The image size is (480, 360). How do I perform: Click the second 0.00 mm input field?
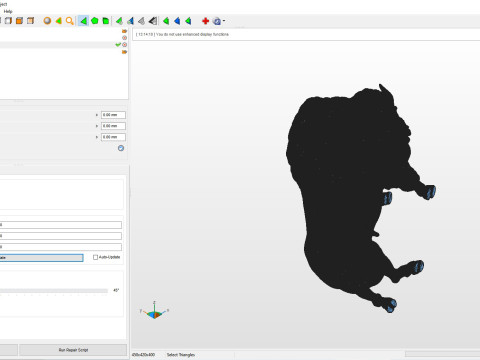click(113, 126)
